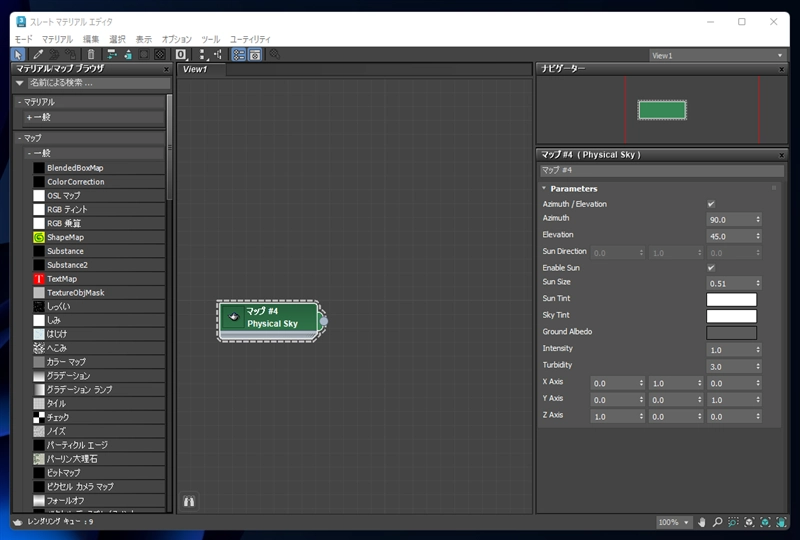Open the モード menu

pos(23,39)
